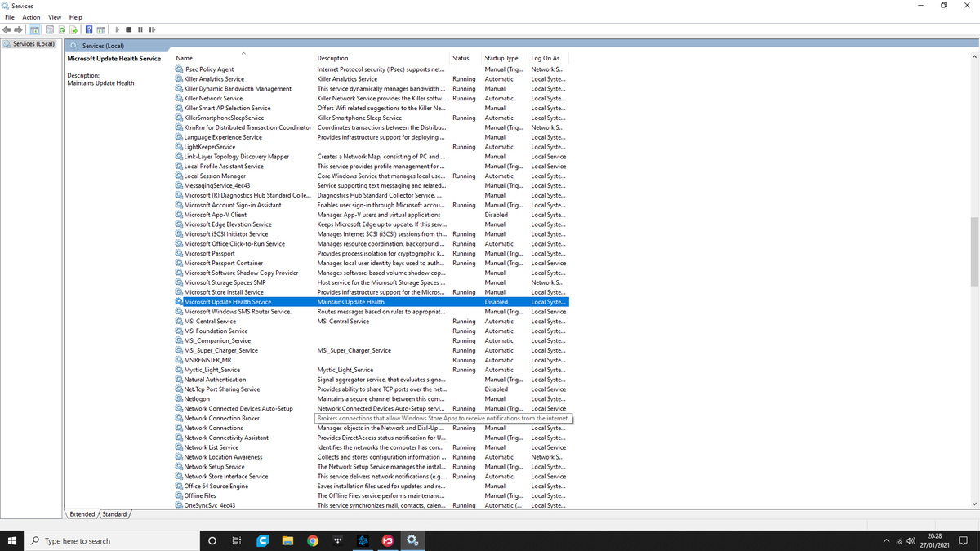Viewport: 980px width, 551px height.
Task: Sort services by the Name column header
Action: tap(243, 58)
